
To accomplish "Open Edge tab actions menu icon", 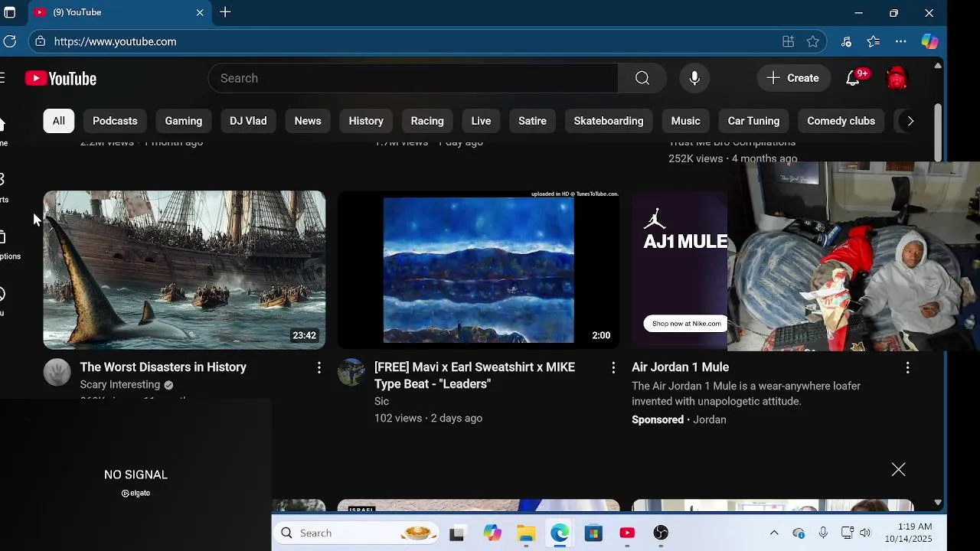I will coord(9,12).
